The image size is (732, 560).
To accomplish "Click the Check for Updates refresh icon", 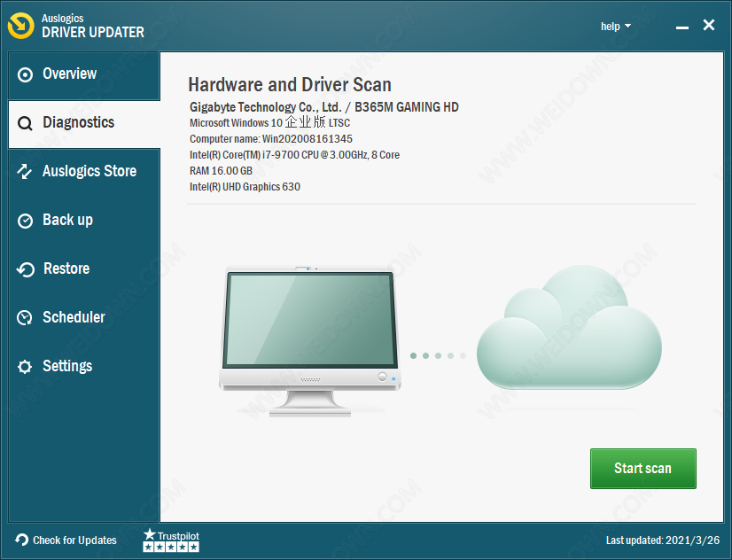I will pyautogui.click(x=21, y=540).
